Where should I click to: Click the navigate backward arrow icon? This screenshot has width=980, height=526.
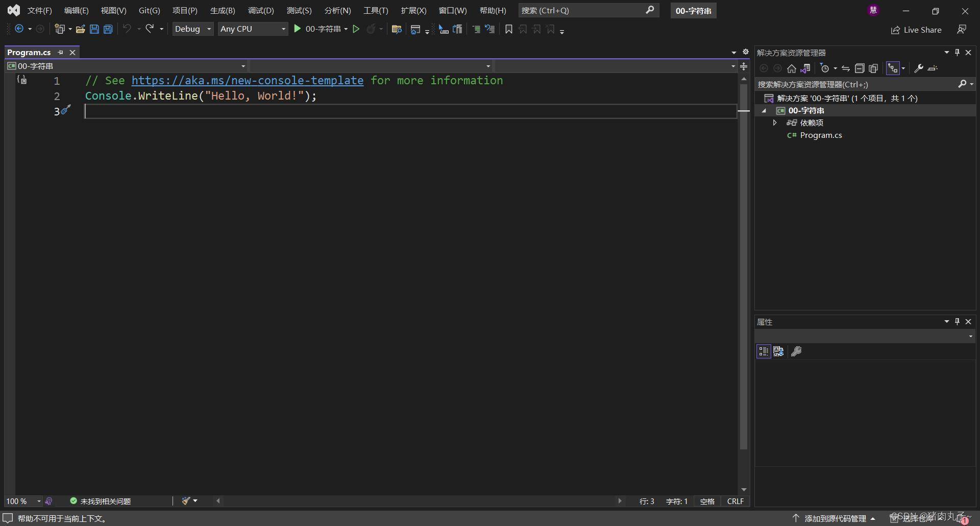click(19, 29)
